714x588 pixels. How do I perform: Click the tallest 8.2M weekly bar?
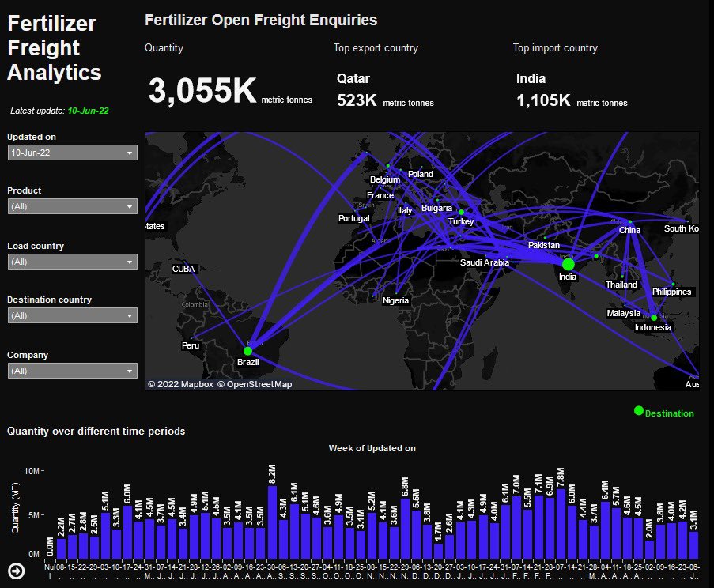point(272,522)
